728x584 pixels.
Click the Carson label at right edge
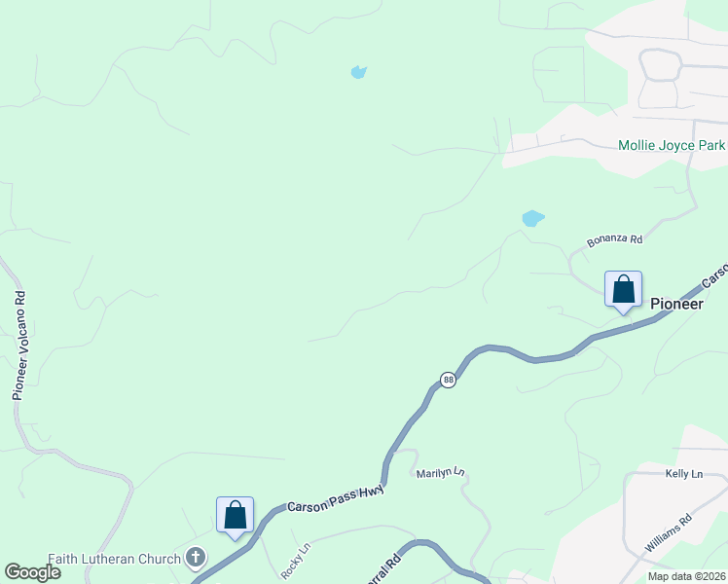[715, 274]
